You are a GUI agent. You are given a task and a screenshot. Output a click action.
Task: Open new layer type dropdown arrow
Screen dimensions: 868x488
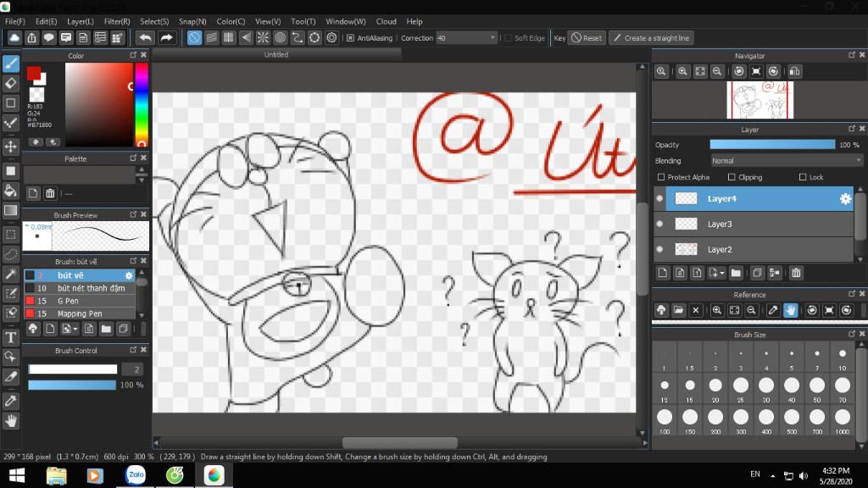click(722, 274)
